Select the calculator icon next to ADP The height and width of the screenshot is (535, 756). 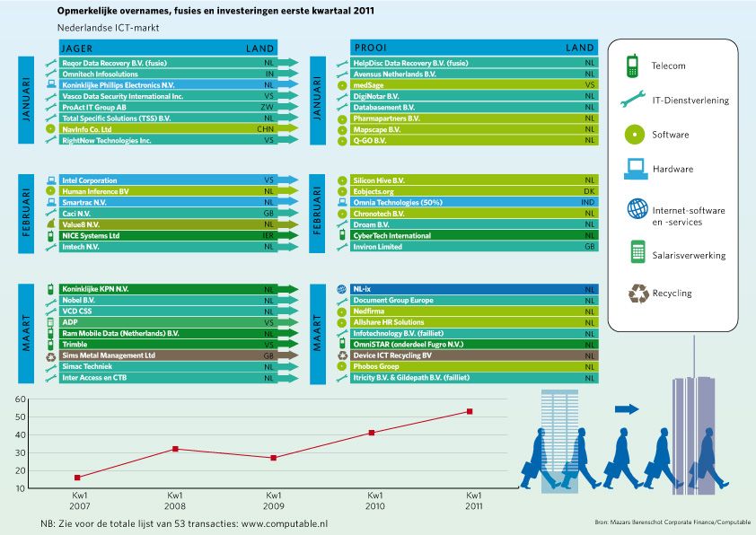(x=50, y=322)
